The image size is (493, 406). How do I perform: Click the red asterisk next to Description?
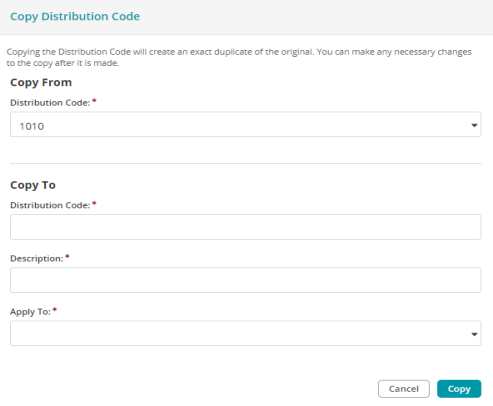click(x=67, y=256)
